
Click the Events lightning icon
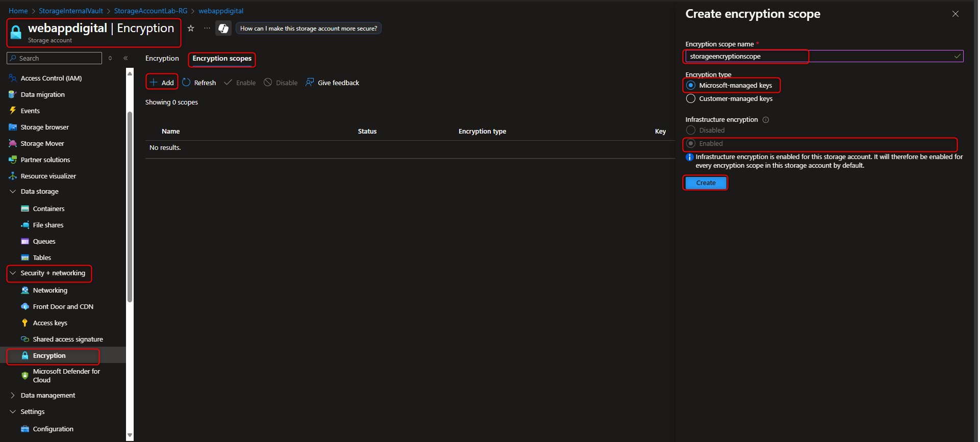[13, 111]
